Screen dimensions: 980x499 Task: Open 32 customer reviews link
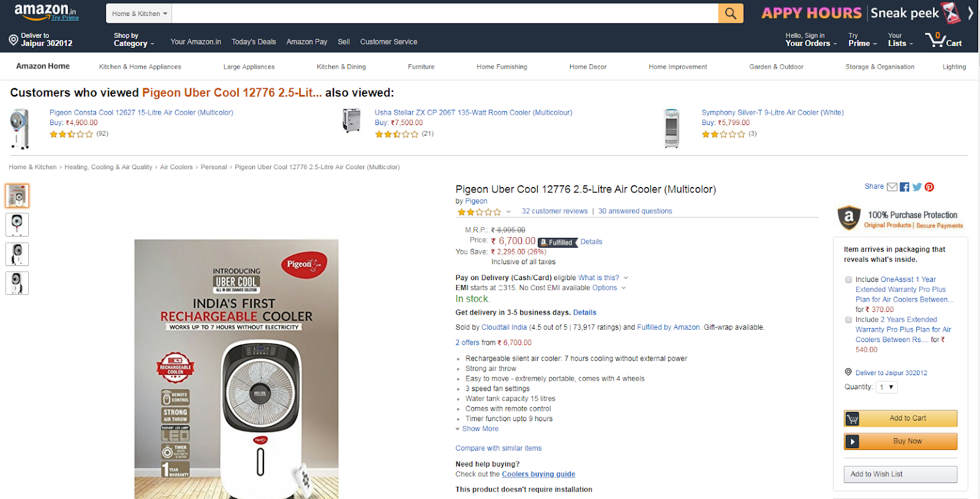click(554, 211)
